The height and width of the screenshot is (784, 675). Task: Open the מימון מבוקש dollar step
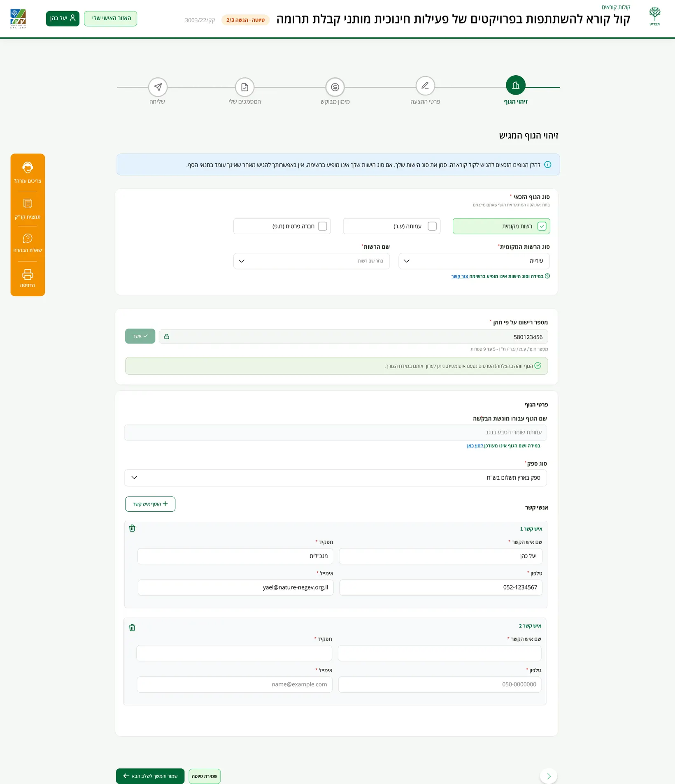tap(335, 87)
